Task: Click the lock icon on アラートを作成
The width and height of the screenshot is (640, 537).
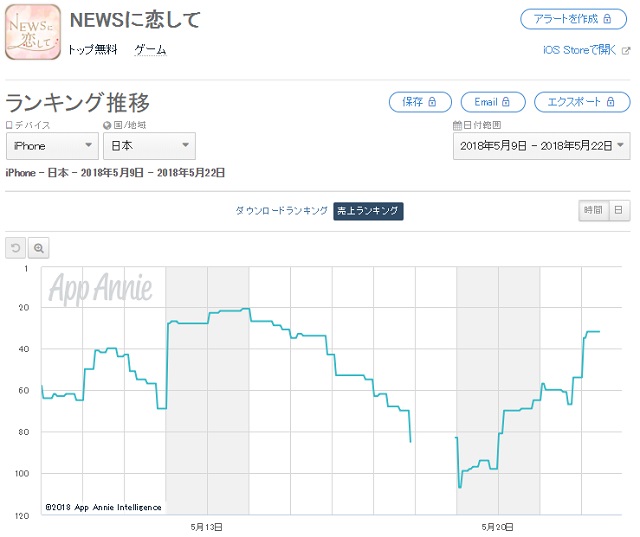Action: point(607,19)
